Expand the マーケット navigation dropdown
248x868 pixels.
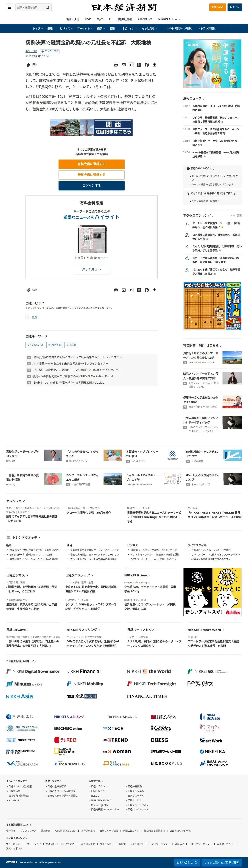coord(85,29)
